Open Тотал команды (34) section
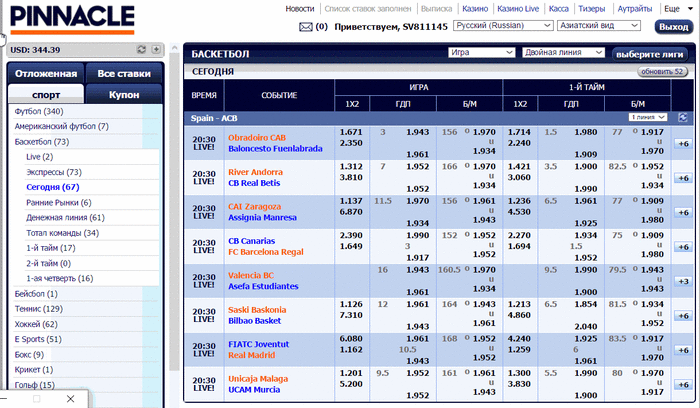Image resolution: width=700 pixels, height=408 pixels. (62, 233)
